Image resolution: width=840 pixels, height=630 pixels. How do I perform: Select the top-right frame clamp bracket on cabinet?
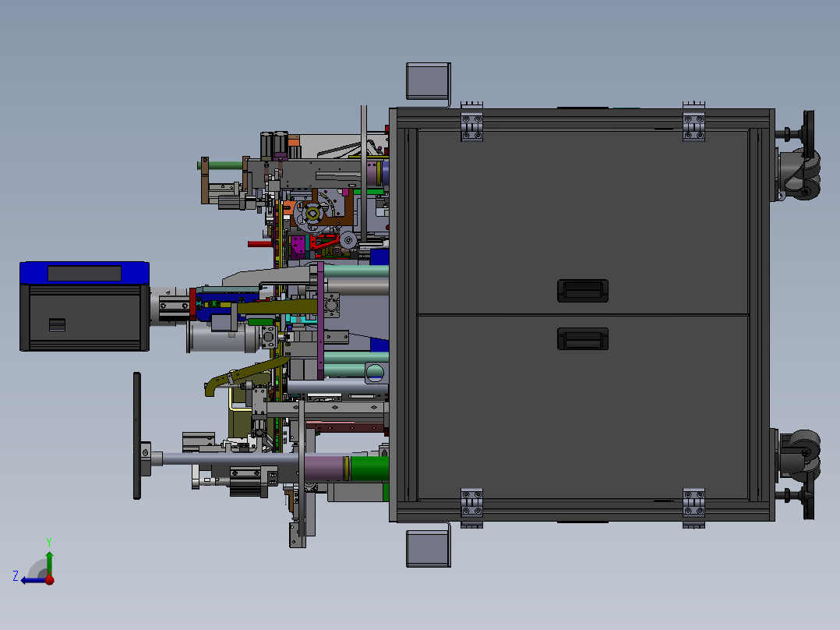point(694,122)
